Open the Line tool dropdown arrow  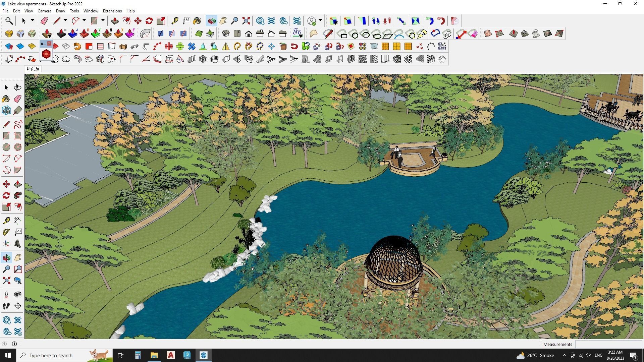coord(65,20)
